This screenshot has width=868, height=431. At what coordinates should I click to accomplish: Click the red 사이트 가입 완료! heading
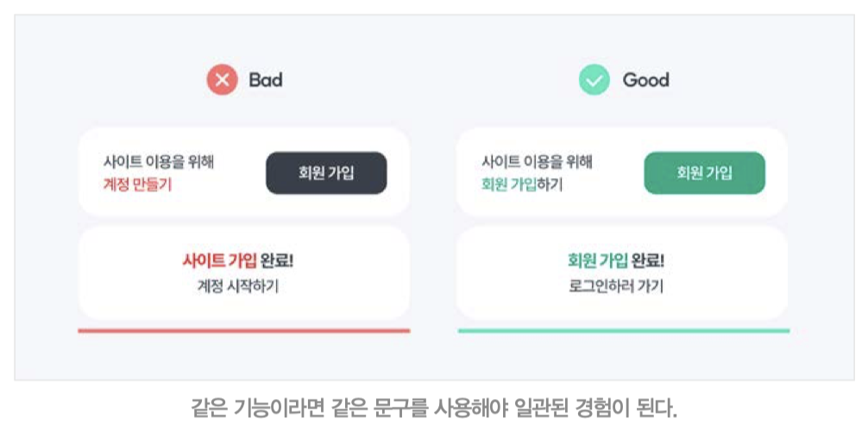point(238,260)
